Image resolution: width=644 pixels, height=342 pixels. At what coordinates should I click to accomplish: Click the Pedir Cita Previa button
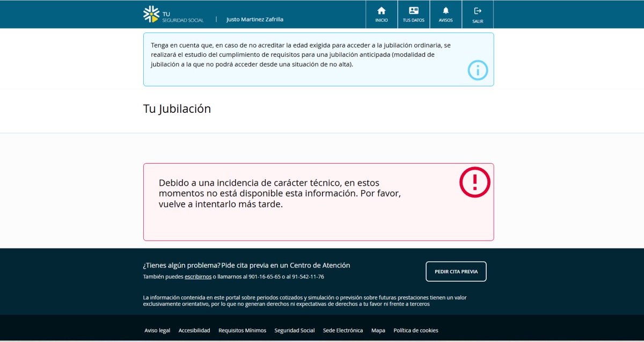click(456, 272)
